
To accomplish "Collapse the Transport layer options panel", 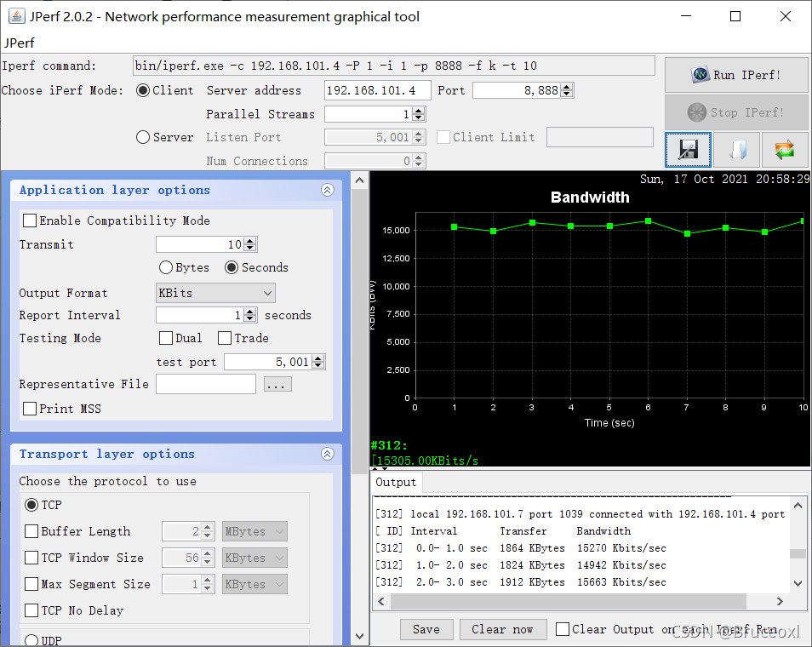I will [x=328, y=454].
